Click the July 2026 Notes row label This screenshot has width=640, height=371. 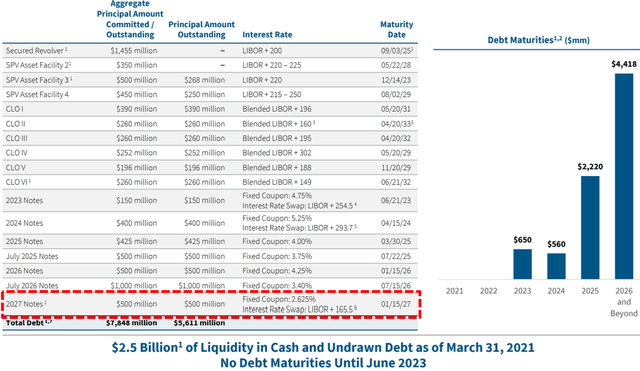(x=32, y=285)
